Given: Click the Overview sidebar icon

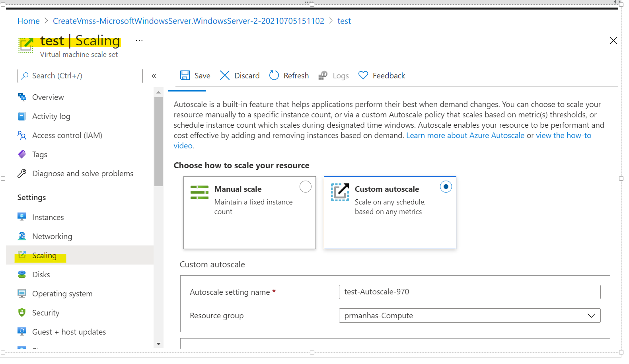Looking at the screenshot, I should point(22,97).
